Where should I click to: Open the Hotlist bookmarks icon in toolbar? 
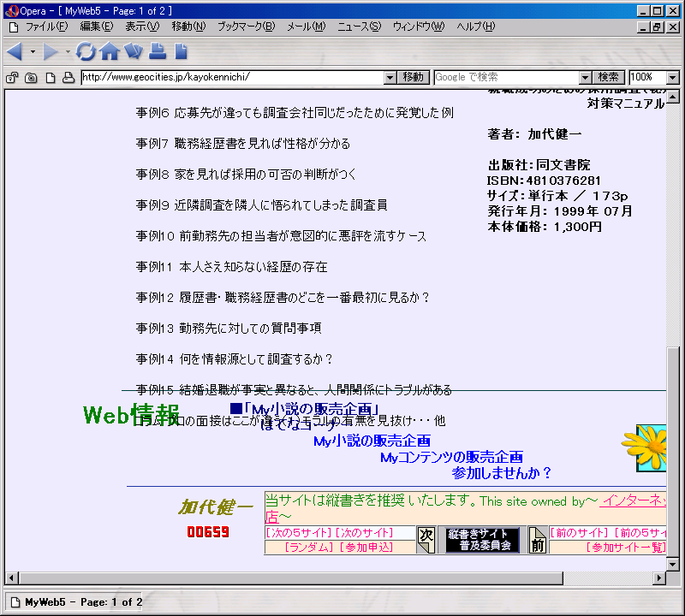[x=134, y=51]
